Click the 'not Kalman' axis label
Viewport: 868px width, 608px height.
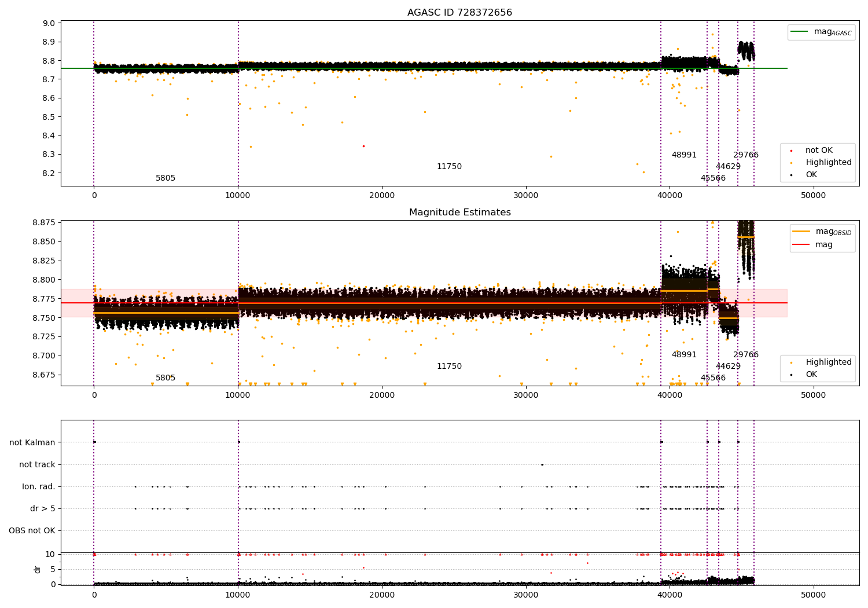click(32, 442)
